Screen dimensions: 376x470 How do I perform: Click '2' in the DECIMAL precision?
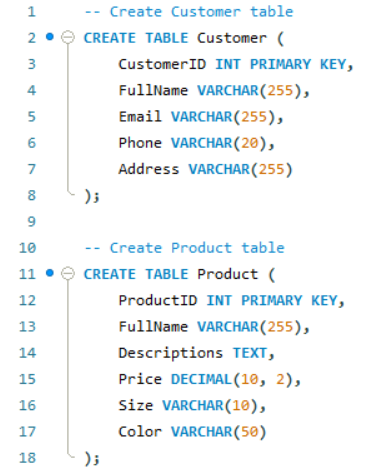pos(280,379)
